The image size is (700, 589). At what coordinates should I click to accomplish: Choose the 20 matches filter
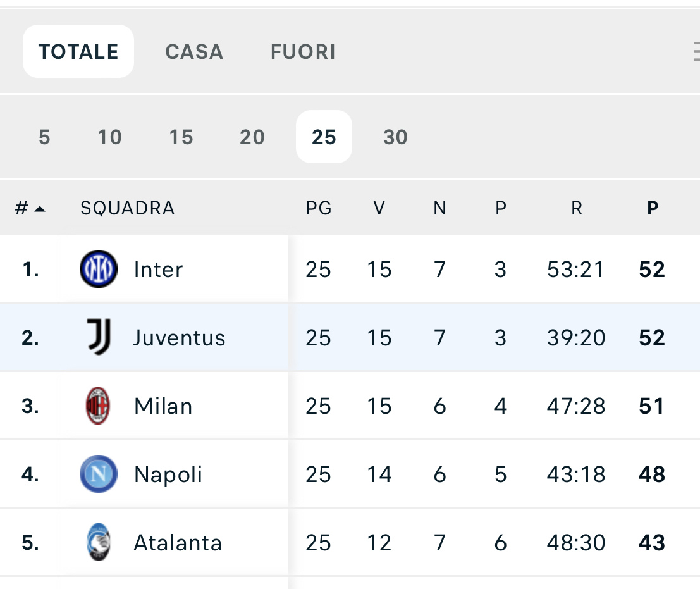click(252, 137)
